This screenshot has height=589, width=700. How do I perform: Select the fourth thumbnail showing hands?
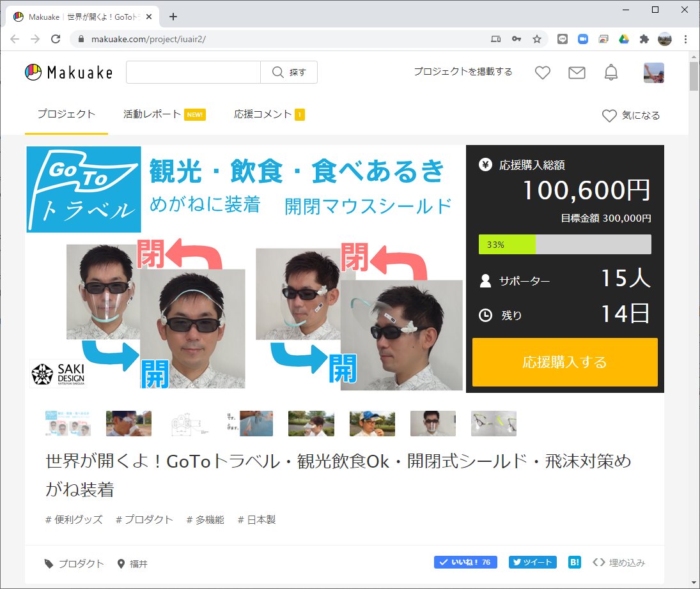point(251,424)
